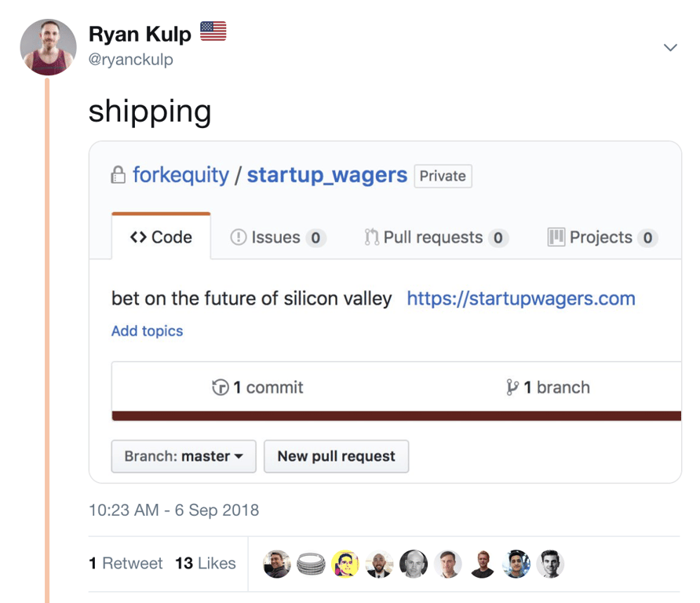Click Ryan Kulp's profile avatar
700x603 pixels.
pyautogui.click(x=48, y=47)
